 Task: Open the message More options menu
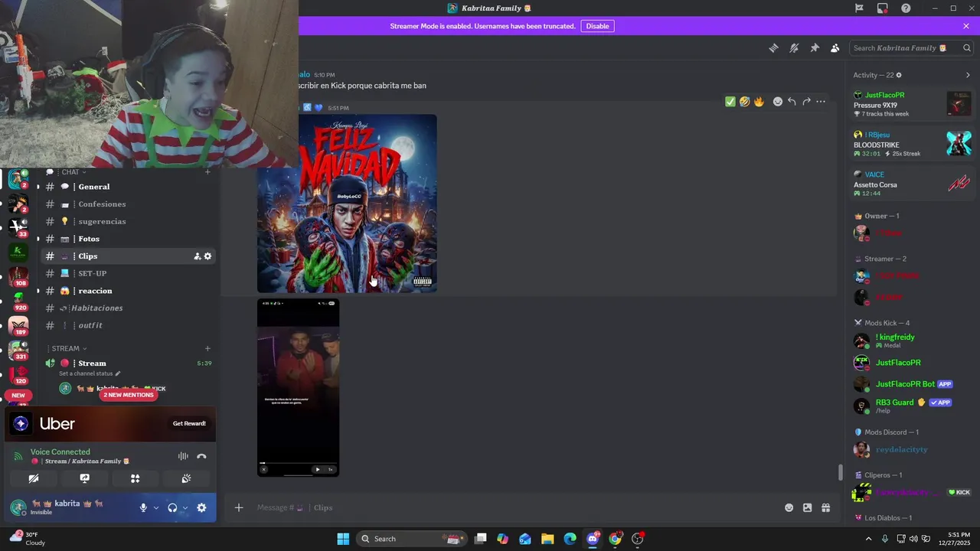[x=821, y=102]
